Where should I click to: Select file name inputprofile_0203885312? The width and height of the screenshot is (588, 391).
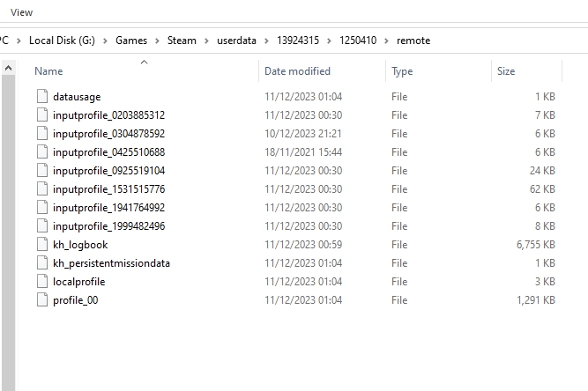click(x=108, y=115)
